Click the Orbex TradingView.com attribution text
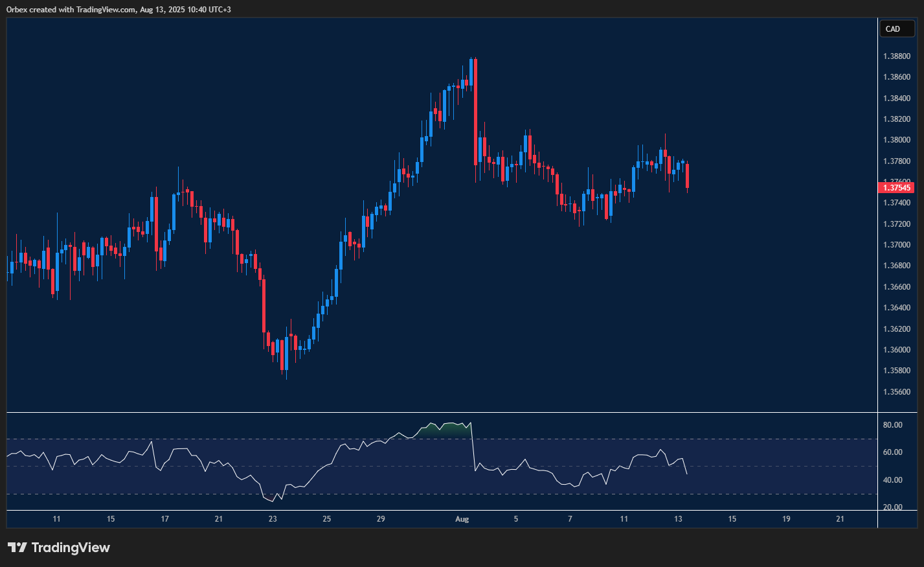The width and height of the screenshot is (924, 567). (118, 9)
